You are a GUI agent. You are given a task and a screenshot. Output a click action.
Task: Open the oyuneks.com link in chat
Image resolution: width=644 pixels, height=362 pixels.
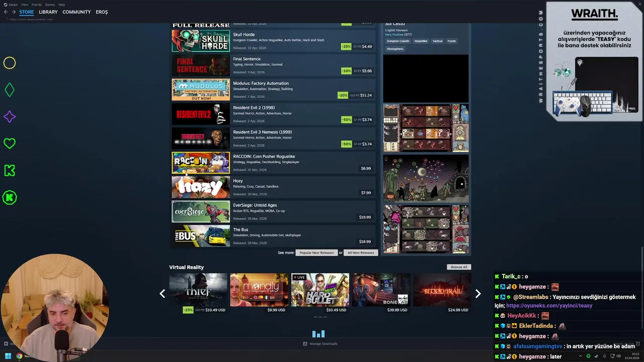tap(549, 306)
